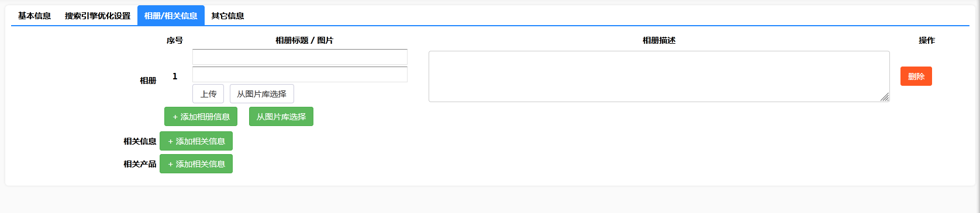Click the green 从图片库选择 button

click(281, 117)
